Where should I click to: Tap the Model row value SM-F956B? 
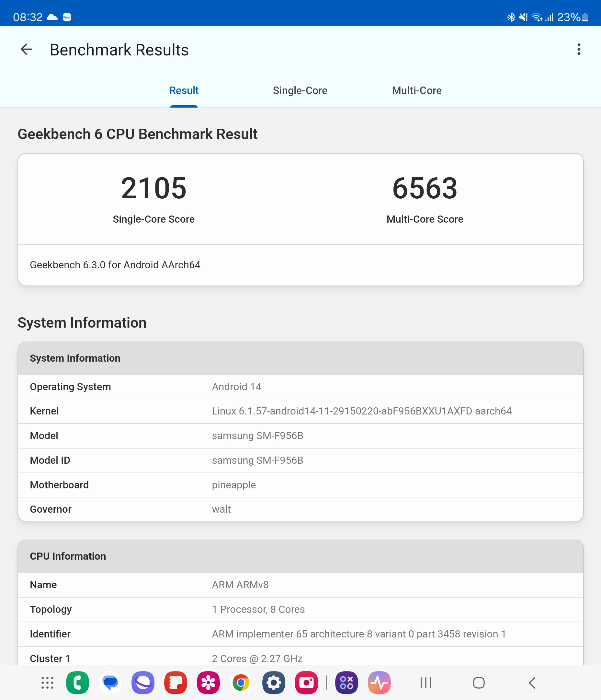258,436
